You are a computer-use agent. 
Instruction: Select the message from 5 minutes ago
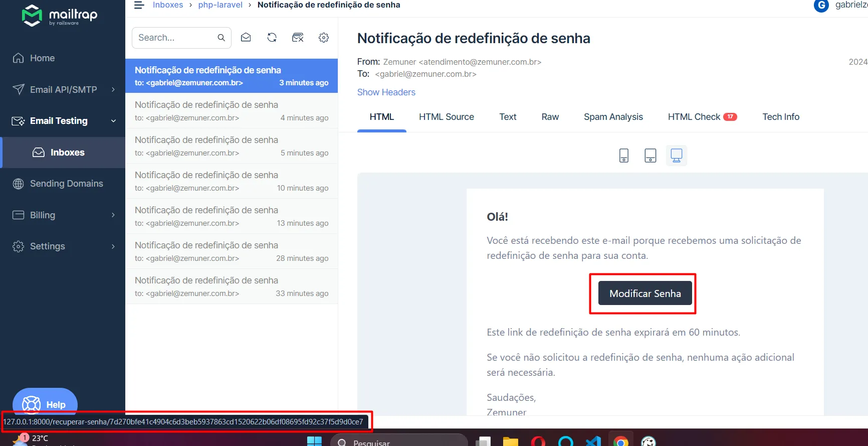click(x=232, y=146)
